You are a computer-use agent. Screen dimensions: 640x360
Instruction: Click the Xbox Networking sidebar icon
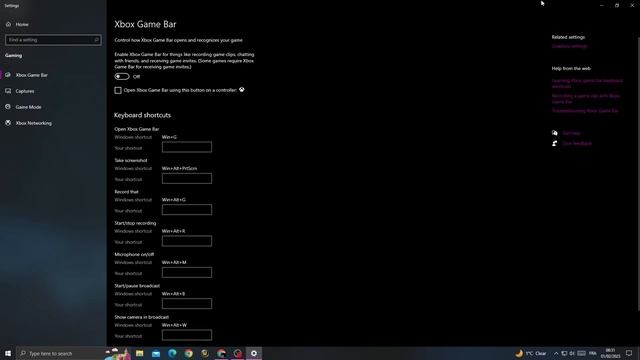(x=8, y=123)
